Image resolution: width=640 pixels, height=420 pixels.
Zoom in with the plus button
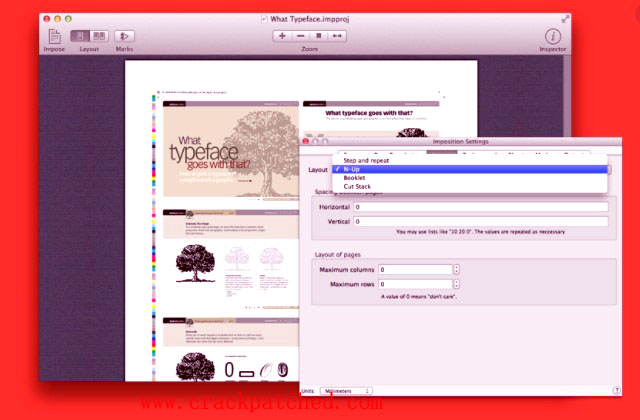282,36
